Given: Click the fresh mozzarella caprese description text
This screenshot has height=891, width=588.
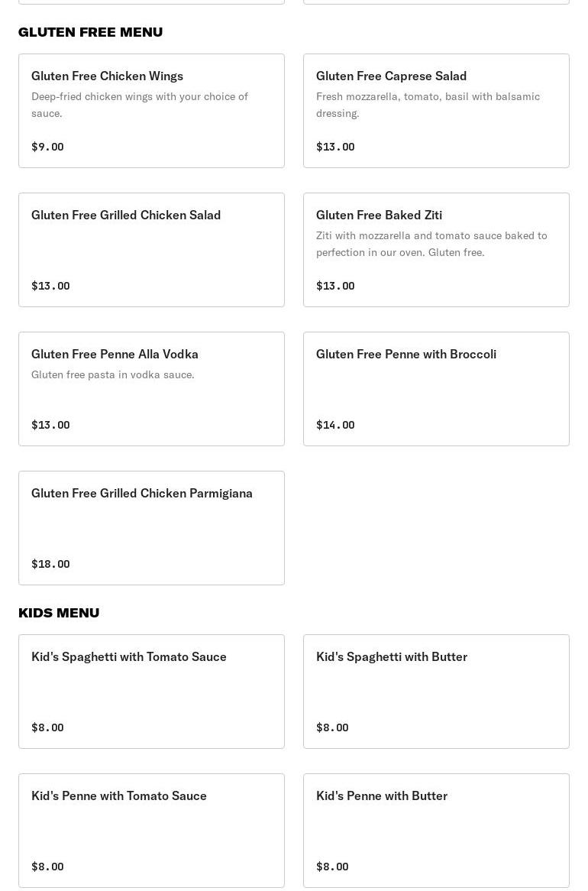Looking at the screenshot, I should [428, 105].
